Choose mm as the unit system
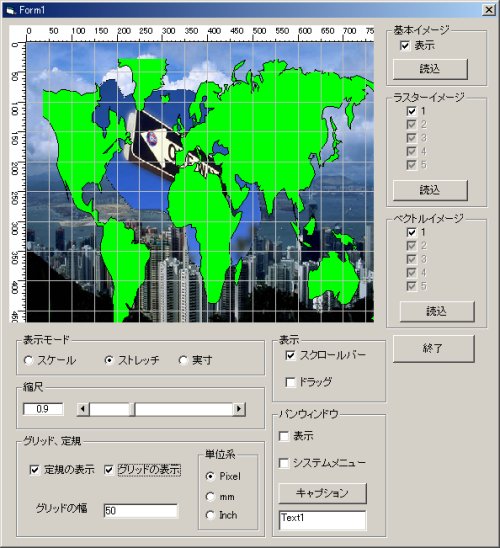The height and width of the screenshot is (548, 500). [x=210, y=496]
